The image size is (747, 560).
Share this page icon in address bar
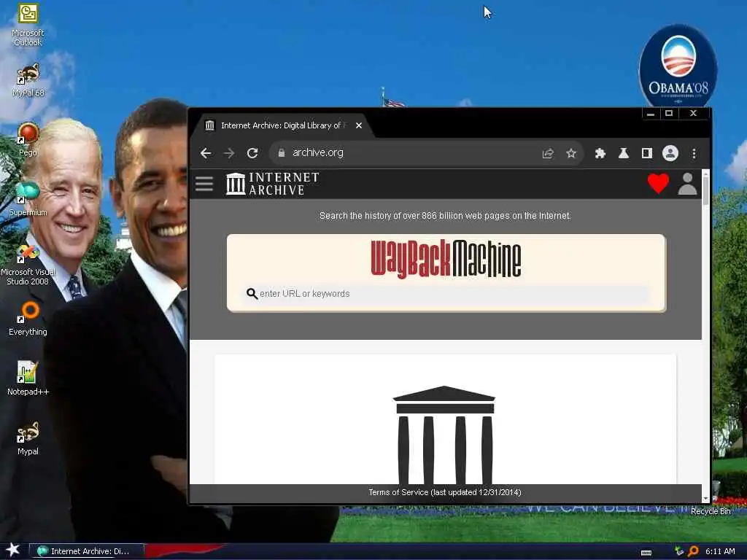(548, 153)
